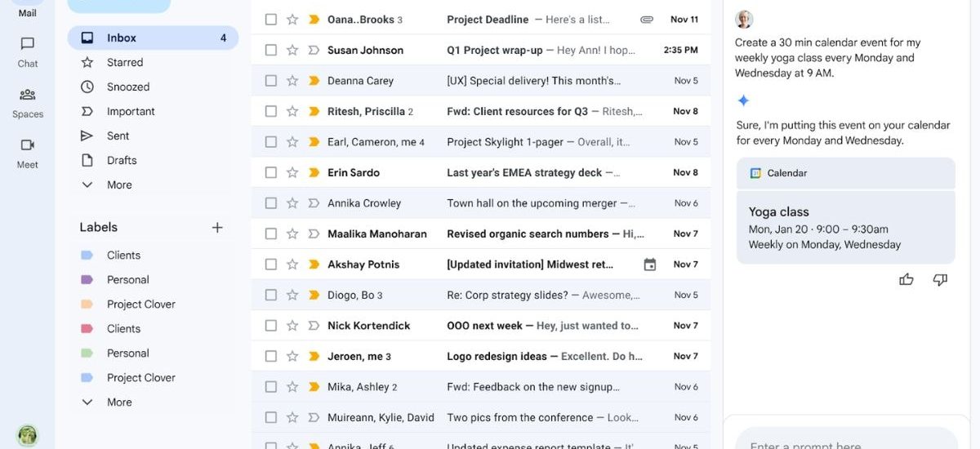
Task: Star the Susan Johnson email
Action: click(292, 50)
